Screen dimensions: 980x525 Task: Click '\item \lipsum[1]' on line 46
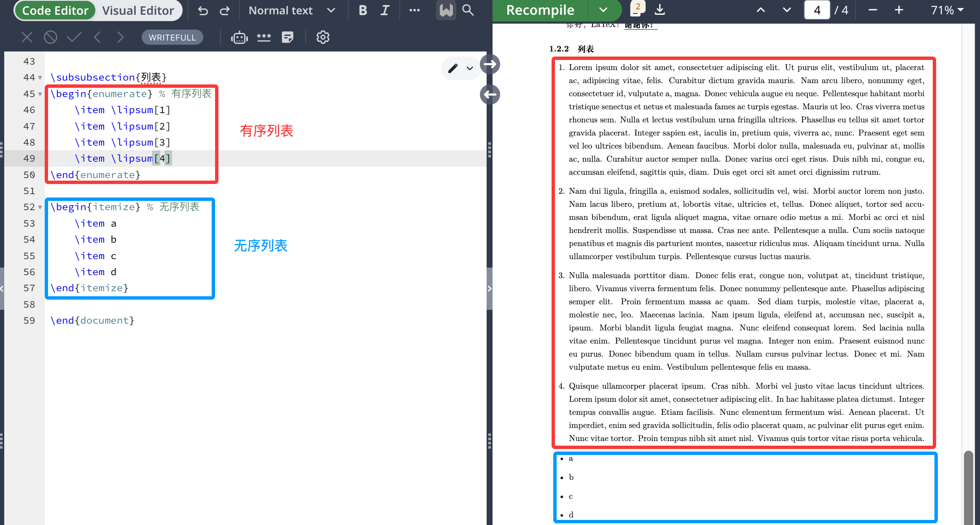pos(123,110)
